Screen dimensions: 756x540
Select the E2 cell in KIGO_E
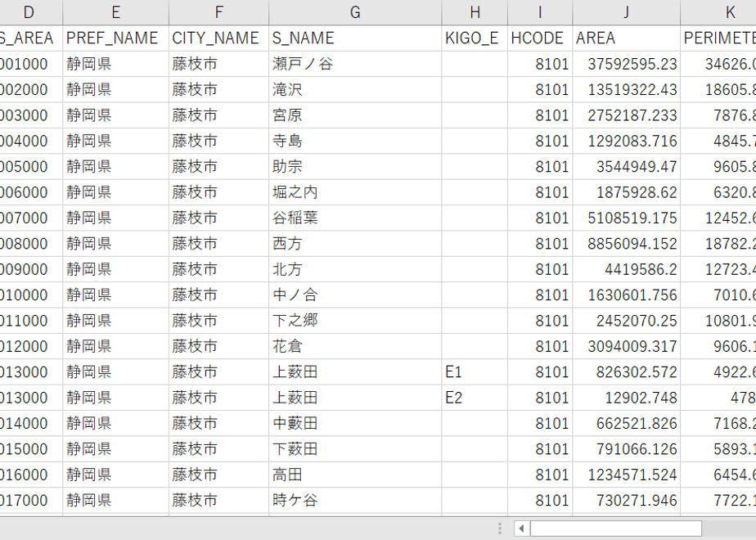pos(475,398)
